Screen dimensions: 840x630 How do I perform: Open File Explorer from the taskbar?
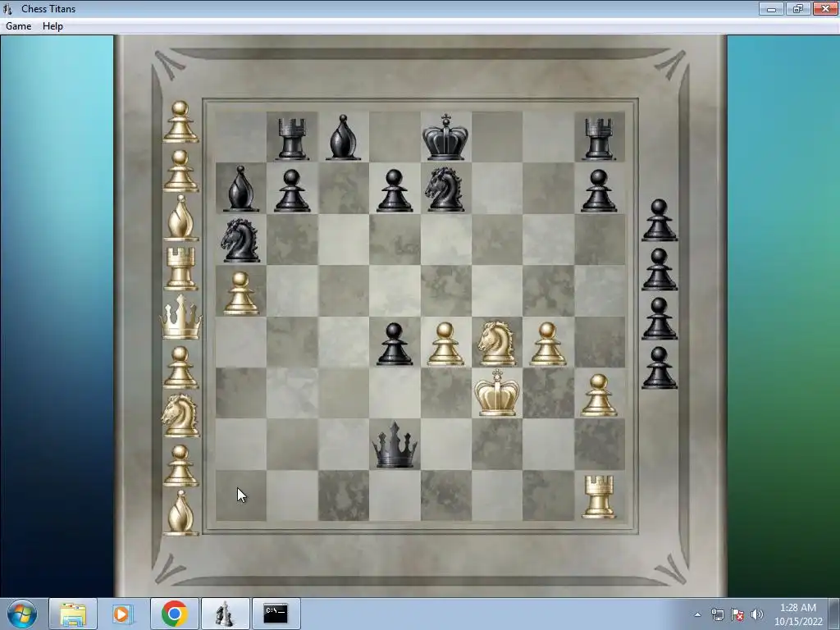73,614
